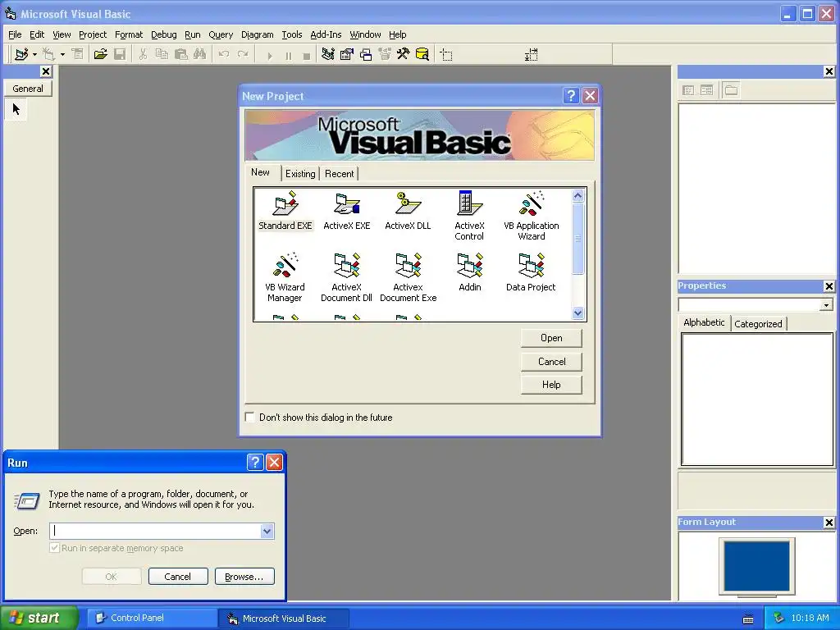Open the Debug menu

click(163, 34)
